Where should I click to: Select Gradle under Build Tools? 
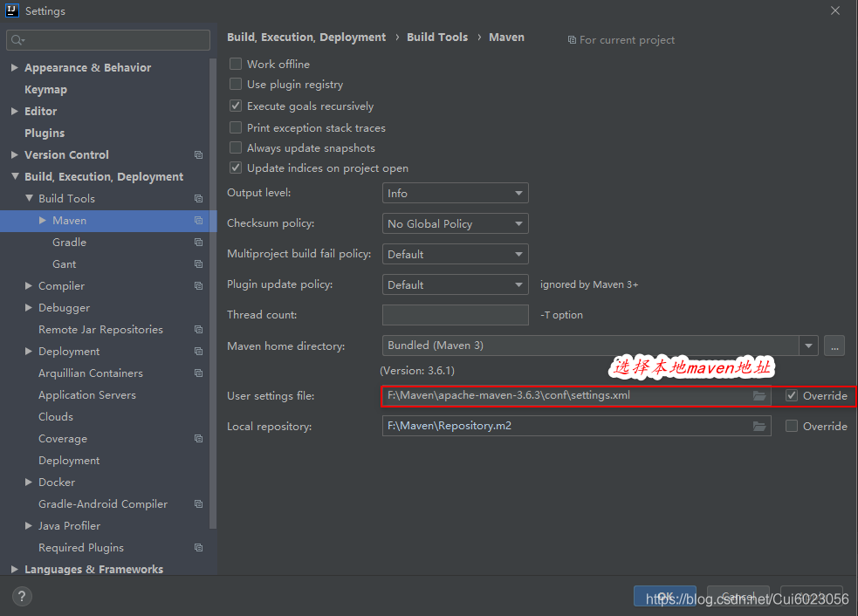coord(70,243)
